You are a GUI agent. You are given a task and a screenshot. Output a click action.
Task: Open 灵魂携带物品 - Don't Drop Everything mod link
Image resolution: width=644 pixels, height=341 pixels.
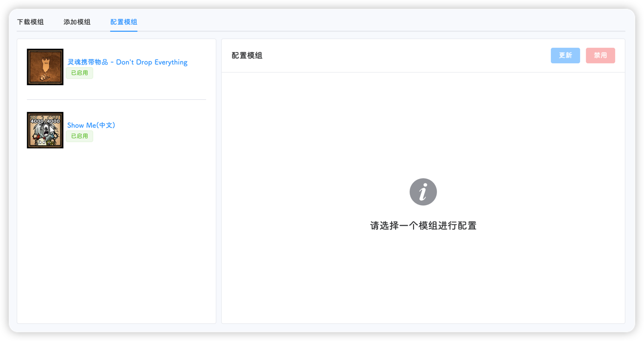click(127, 62)
